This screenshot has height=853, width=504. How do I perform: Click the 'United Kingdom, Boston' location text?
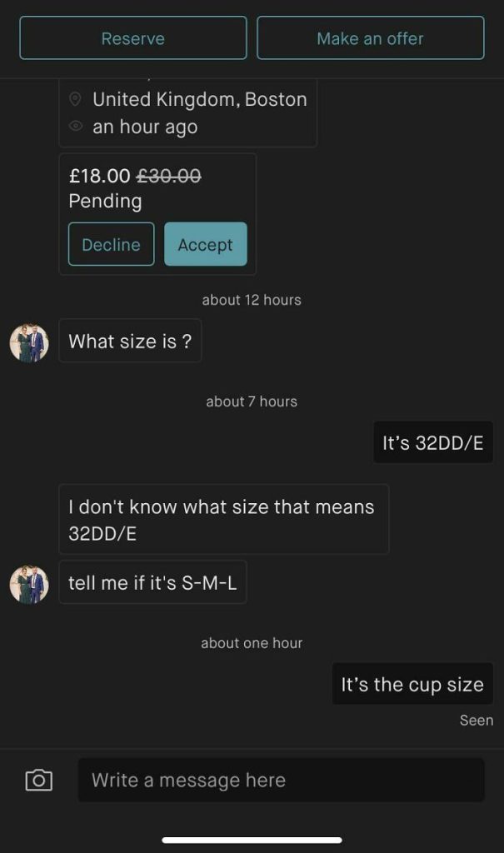pyautogui.click(x=200, y=100)
